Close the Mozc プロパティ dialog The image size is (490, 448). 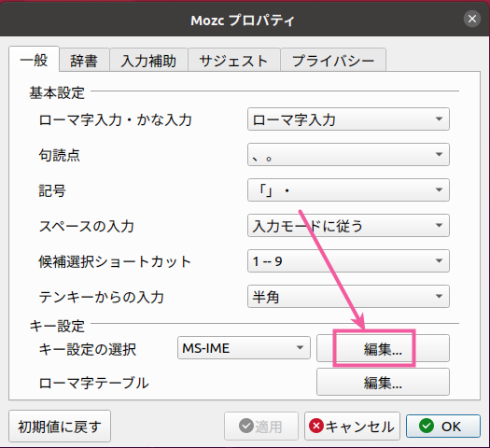pyautogui.click(x=472, y=19)
